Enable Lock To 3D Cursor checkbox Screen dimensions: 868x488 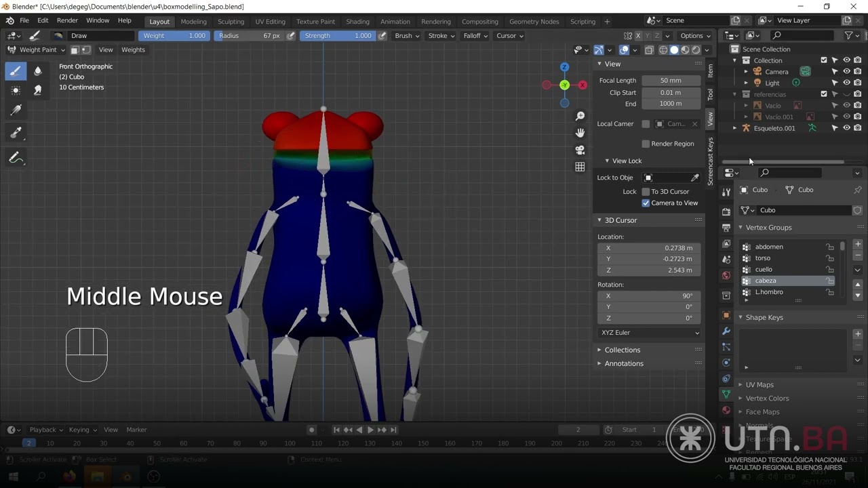[646, 192]
